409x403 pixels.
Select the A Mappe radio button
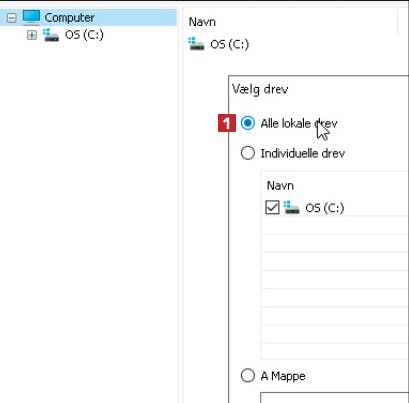click(x=248, y=375)
